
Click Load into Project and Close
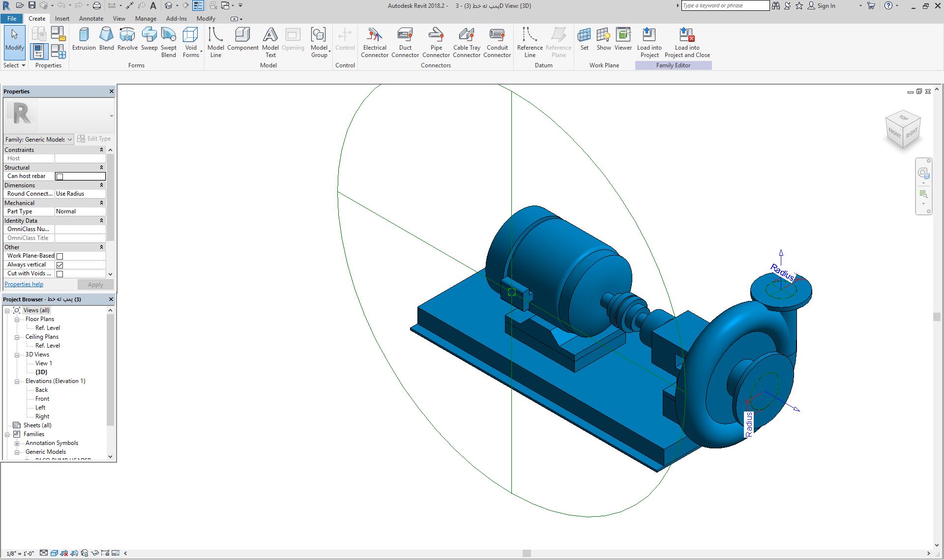coord(687,42)
